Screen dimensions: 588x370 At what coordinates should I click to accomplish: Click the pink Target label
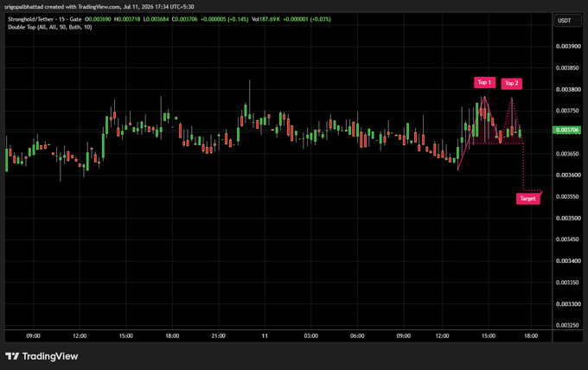[x=528, y=199]
